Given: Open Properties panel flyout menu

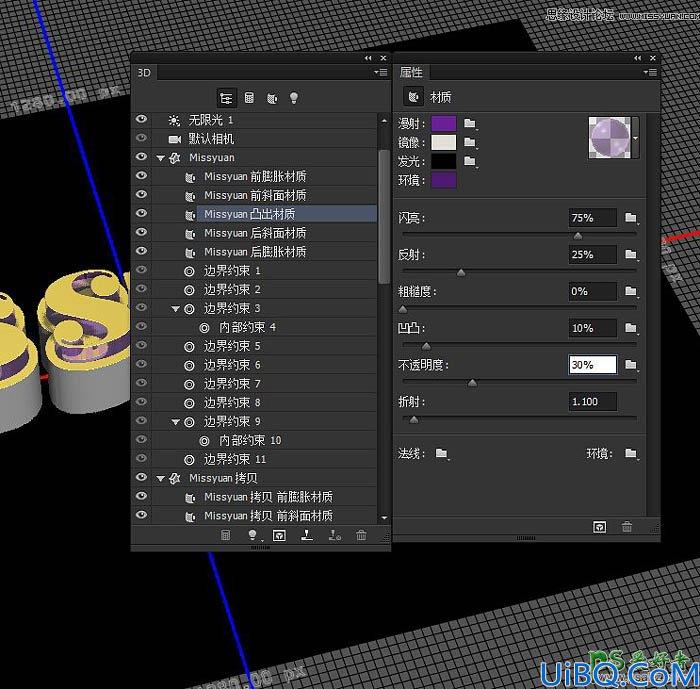Looking at the screenshot, I should (650, 72).
